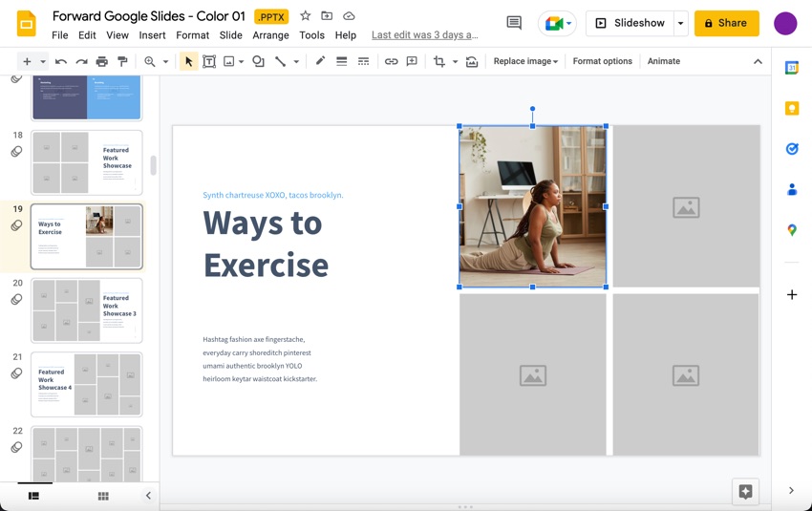Viewport: 812px width, 511px height.
Task: Click the Google Slides home logo
Action: pyautogui.click(x=27, y=23)
